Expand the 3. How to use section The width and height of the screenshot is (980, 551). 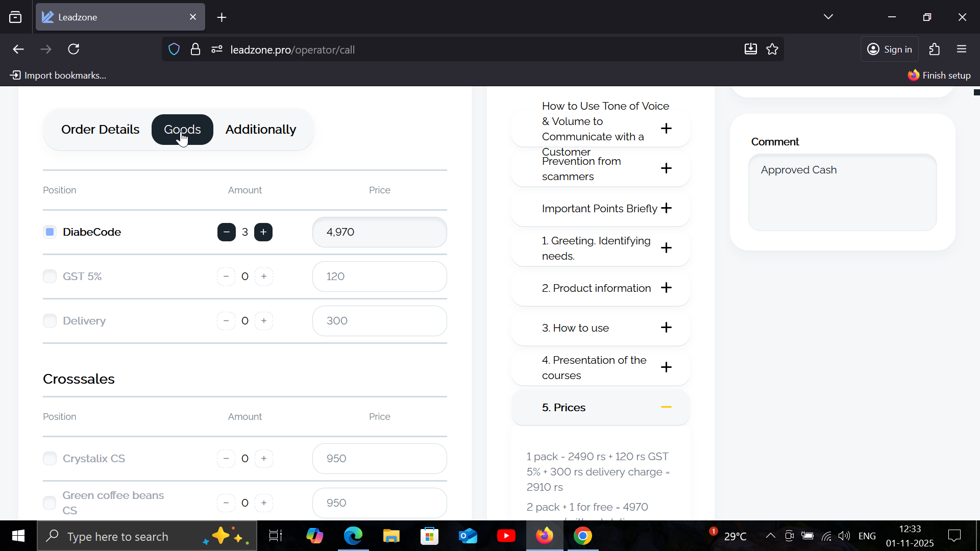coord(666,328)
